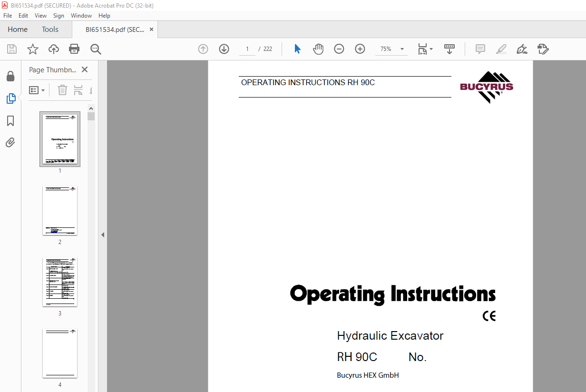Zoom in with the plus icon
This screenshot has width=586, height=392.
click(x=360, y=49)
